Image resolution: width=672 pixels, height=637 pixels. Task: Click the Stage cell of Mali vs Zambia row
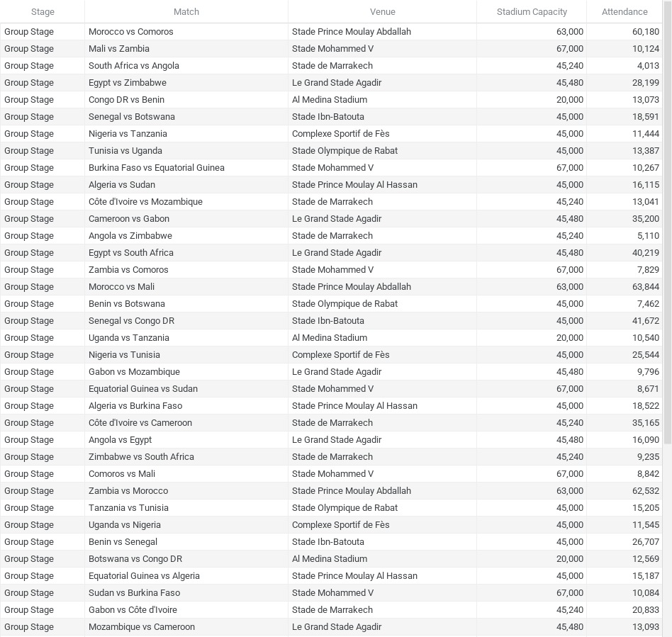(29, 49)
